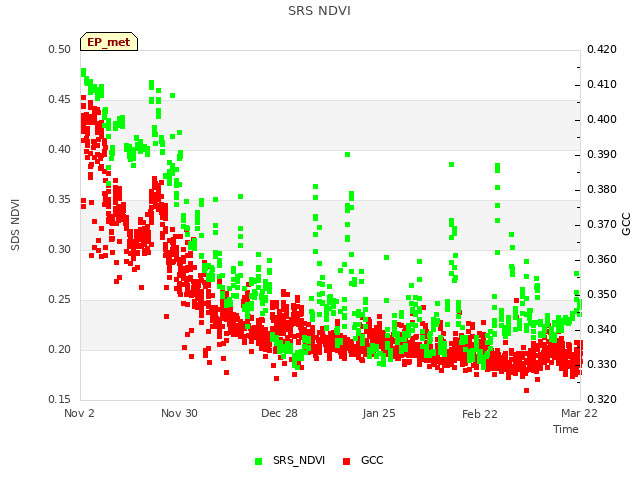This screenshot has height=480, width=640.
Task: Click the Nov 30 date tick label
Action: [179, 413]
